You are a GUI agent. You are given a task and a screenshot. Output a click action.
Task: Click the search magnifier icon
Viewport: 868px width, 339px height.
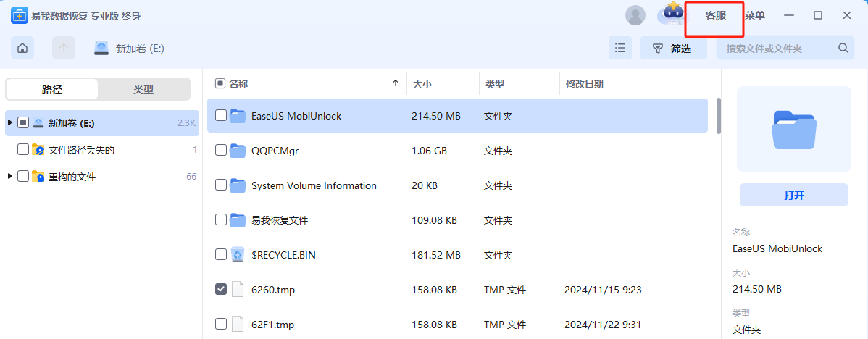(843, 48)
